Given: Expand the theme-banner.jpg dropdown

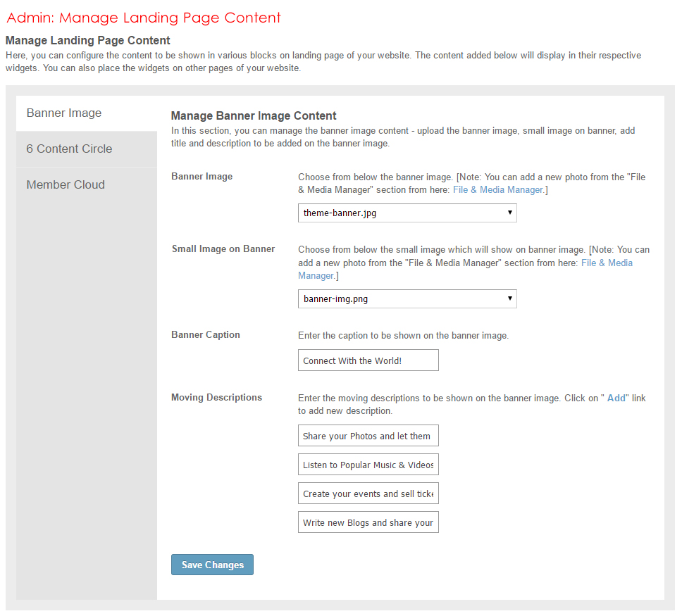Looking at the screenshot, I should pyautogui.click(x=407, y=213).
